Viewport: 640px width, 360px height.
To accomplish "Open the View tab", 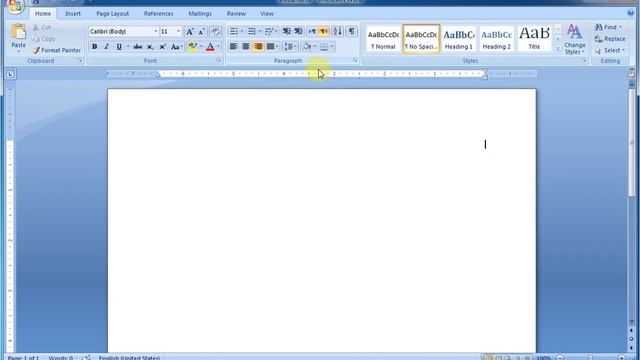I will [267, 13].
